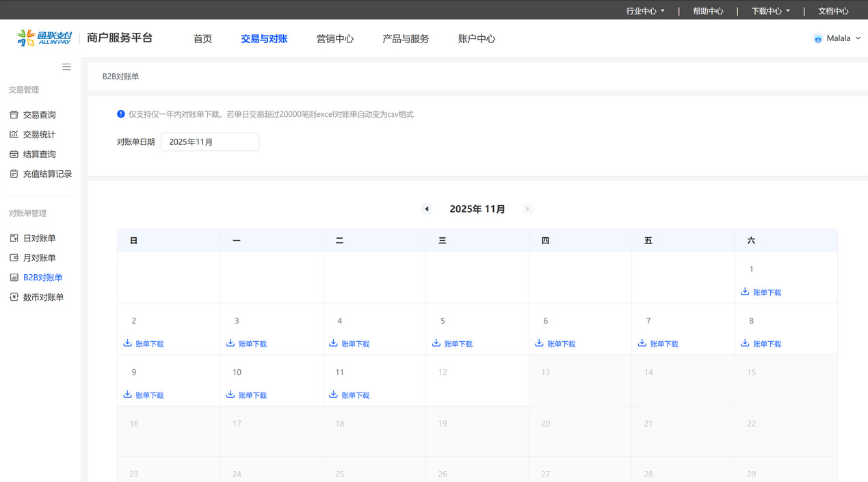This screenshot has width=868, height=482.
Task: Click the 数币对账单 sidebar icon
Action: (14, 297)
